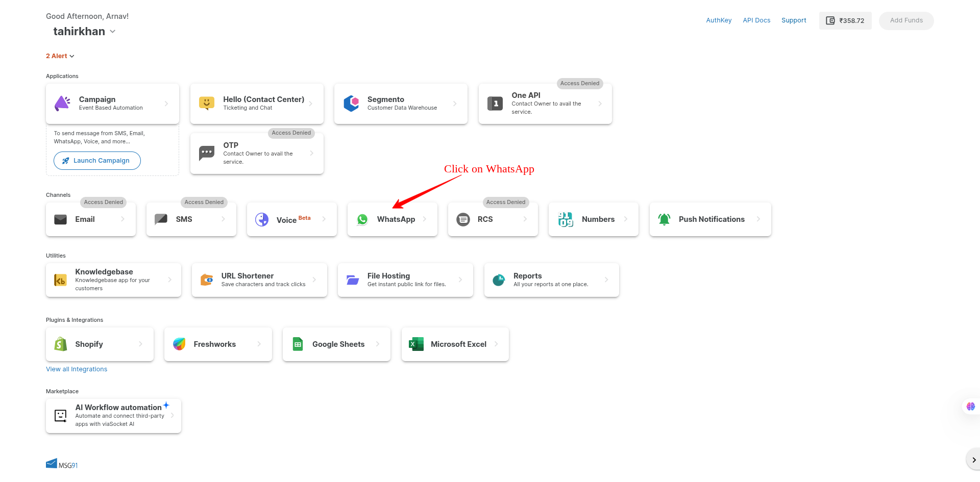Click the Google Sheets icon
The image size is (980, 482).
coord(298,344)
